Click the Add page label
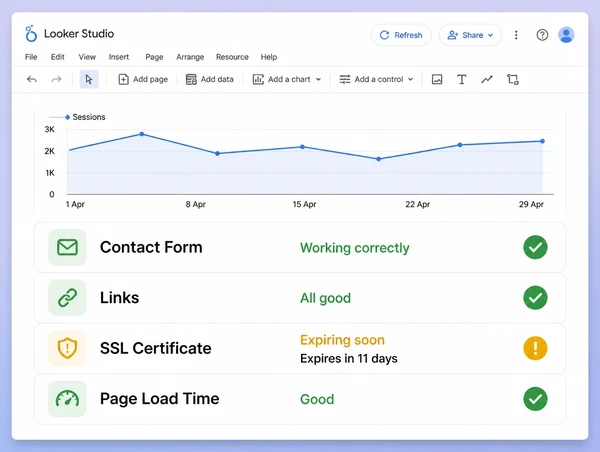The height and width of the screenshot is (452, 600). click(150, 79)
